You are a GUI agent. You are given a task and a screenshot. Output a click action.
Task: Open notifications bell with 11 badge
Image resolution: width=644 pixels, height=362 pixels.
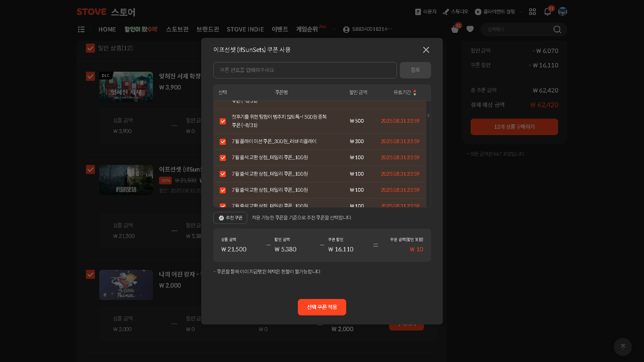pos(547,12)
